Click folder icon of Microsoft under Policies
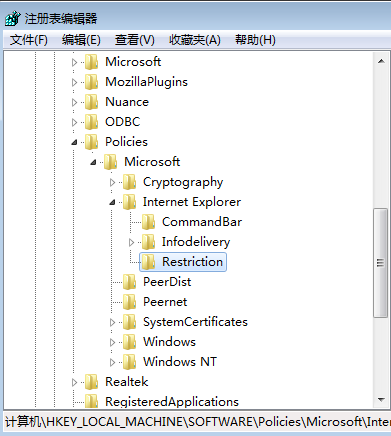This screenshot has width=391, height=436. coord(110,162)
